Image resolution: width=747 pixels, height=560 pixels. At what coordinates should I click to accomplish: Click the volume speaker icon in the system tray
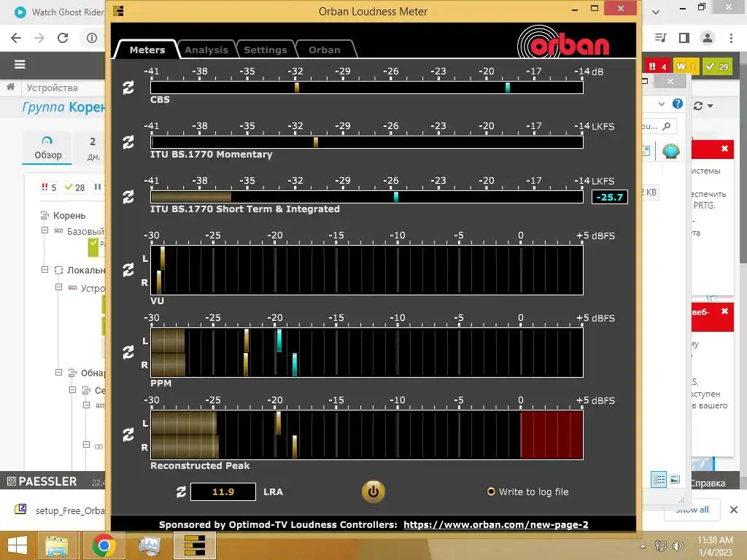(678, 546)
